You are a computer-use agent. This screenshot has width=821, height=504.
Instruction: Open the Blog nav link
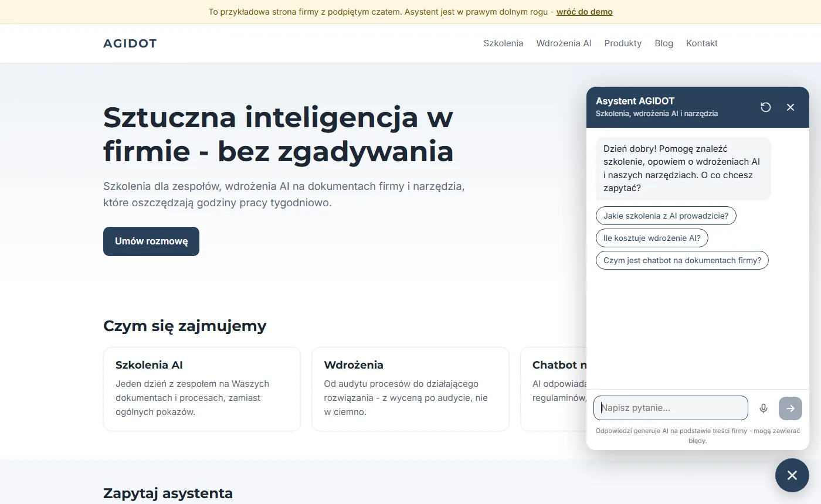click(664, 43)
